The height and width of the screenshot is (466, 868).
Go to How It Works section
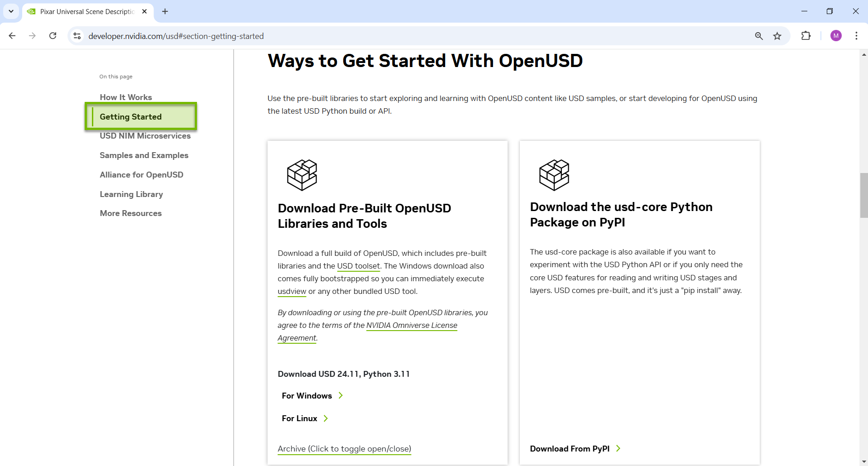tap(126, 97)
